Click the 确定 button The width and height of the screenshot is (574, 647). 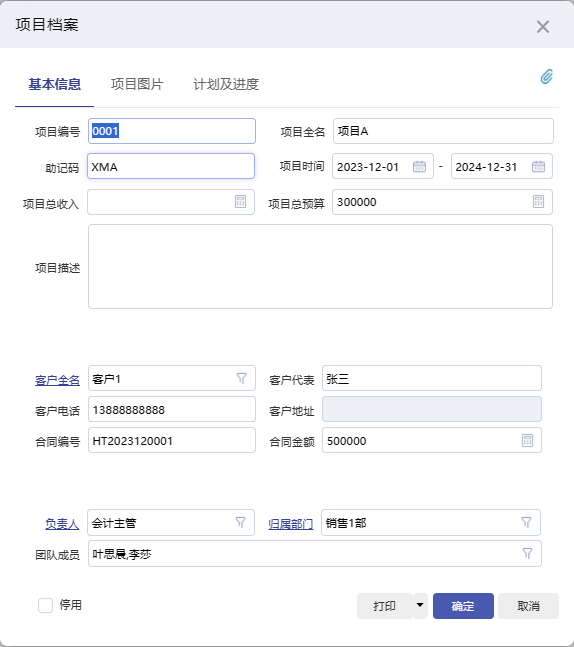coord(463,606)
